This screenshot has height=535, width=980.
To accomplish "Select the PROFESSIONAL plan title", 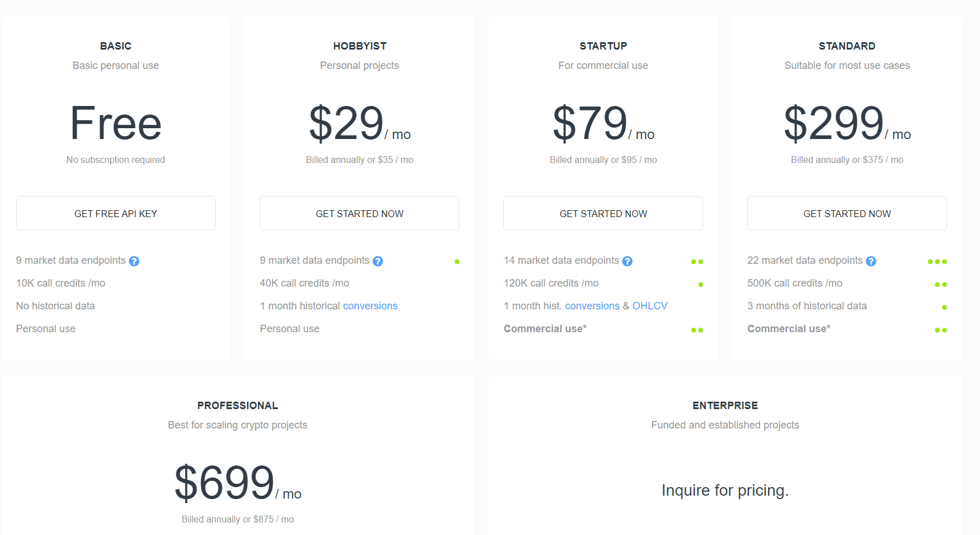I will pos(238,405).
